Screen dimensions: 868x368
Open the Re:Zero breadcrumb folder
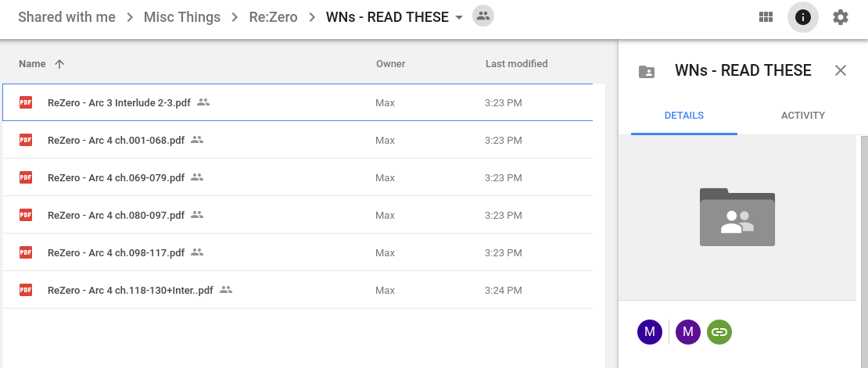[273, 17]
